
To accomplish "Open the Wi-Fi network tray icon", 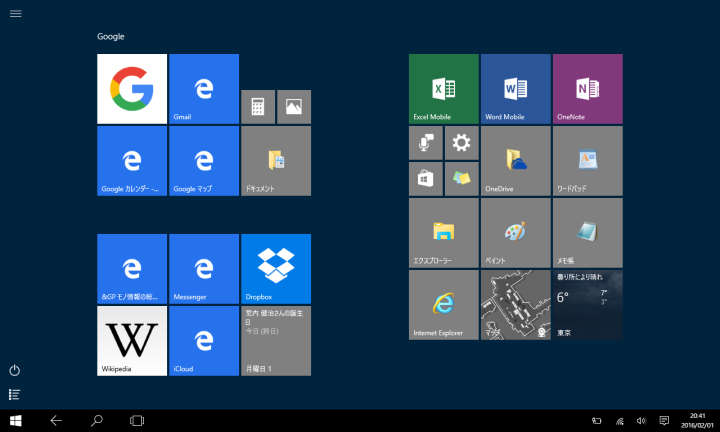I will (619, 421).
